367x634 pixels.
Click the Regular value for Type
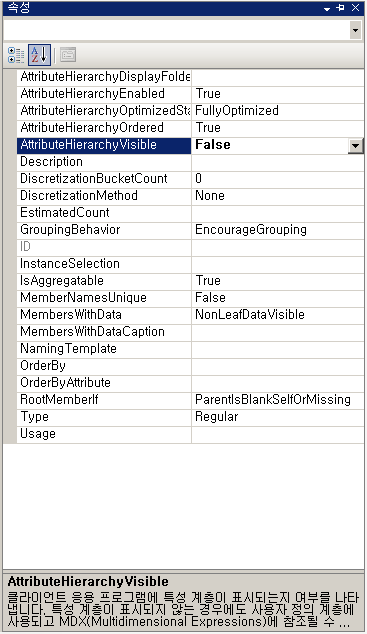[x=278, y=416]
